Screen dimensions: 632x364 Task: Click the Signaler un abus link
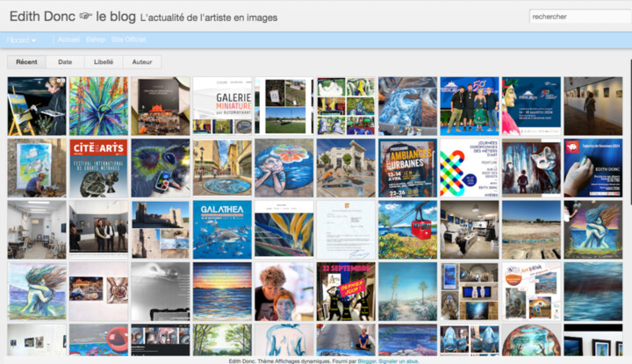399,360
